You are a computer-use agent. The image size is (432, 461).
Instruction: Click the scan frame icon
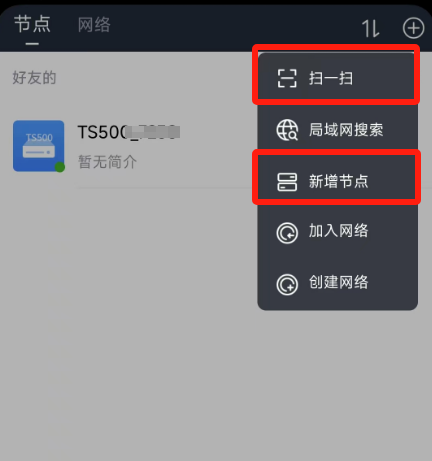(x=287, y=79)
